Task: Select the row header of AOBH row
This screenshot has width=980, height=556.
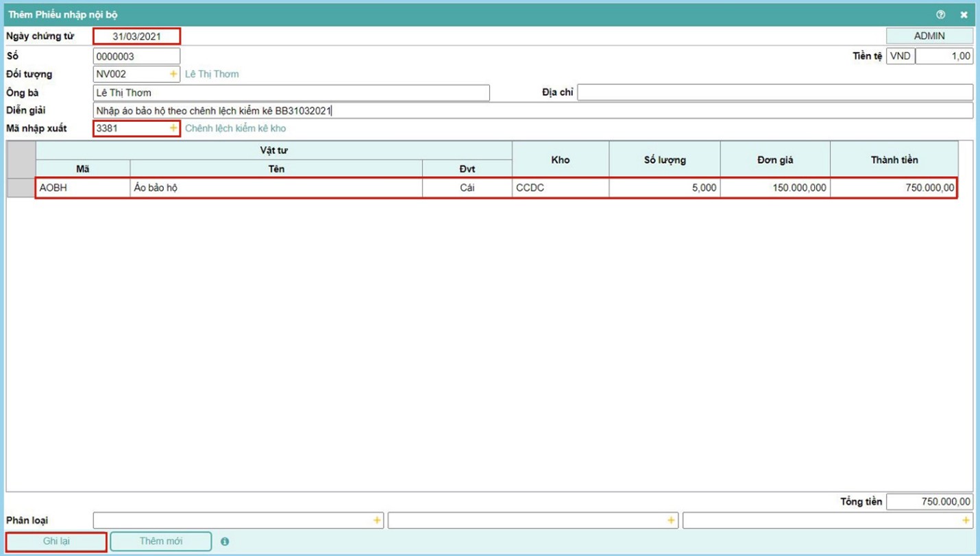Action: click(21, 188)
